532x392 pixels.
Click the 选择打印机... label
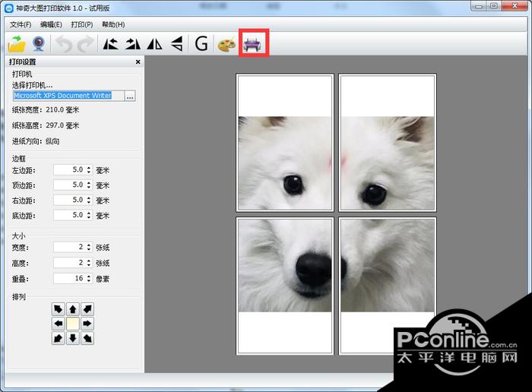[32, 85]
